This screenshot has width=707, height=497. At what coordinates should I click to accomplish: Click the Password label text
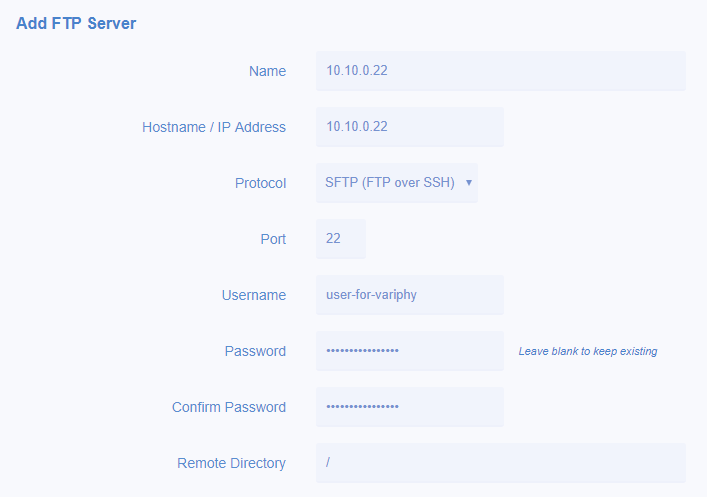pos(255,351)
